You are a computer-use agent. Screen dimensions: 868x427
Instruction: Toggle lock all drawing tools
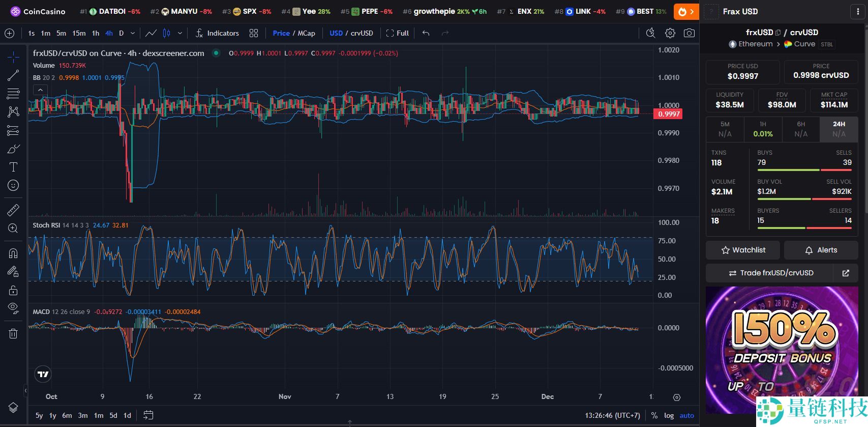pyautogui.click(x=13, y=290)
